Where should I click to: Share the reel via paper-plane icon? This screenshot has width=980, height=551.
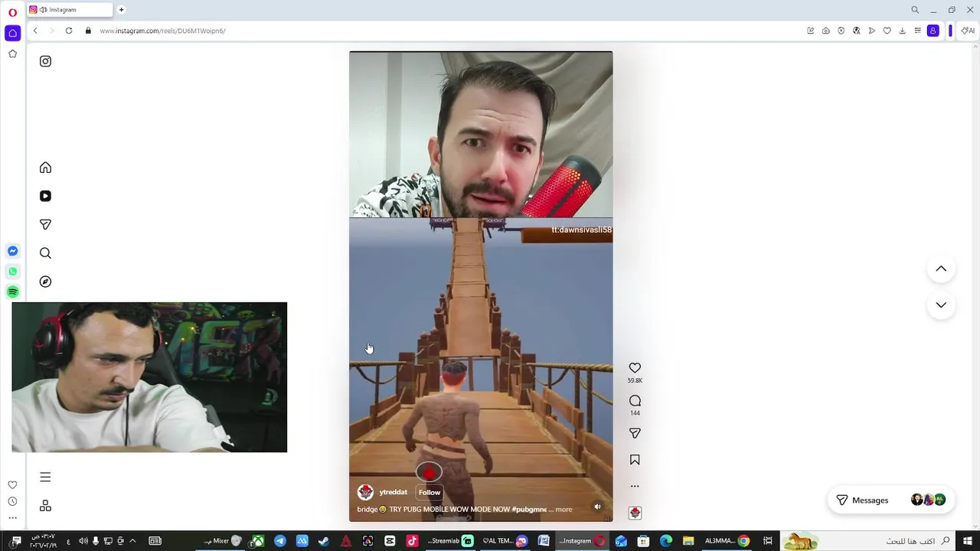coord(635,433)
